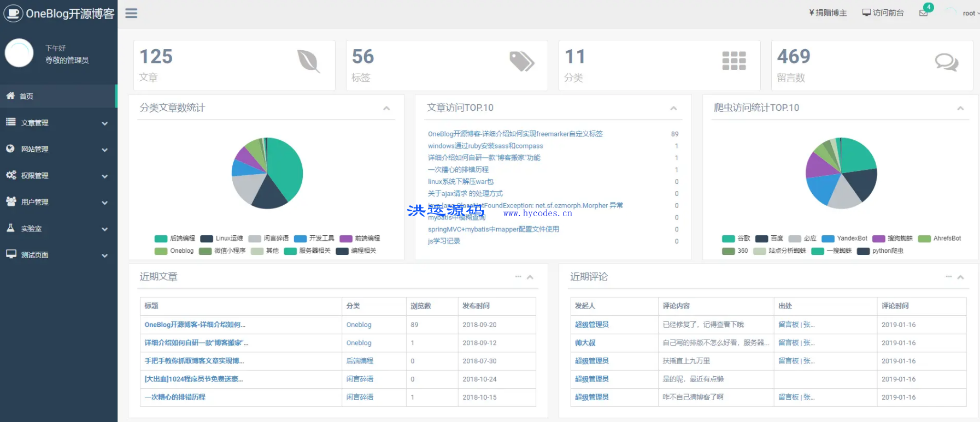Open 实验室 sidebar menu
The image size is (980, 422).
(58, 229)
